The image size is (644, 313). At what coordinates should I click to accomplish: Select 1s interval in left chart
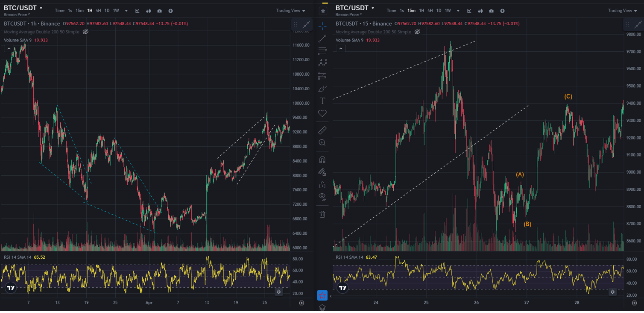coord(70,11)
